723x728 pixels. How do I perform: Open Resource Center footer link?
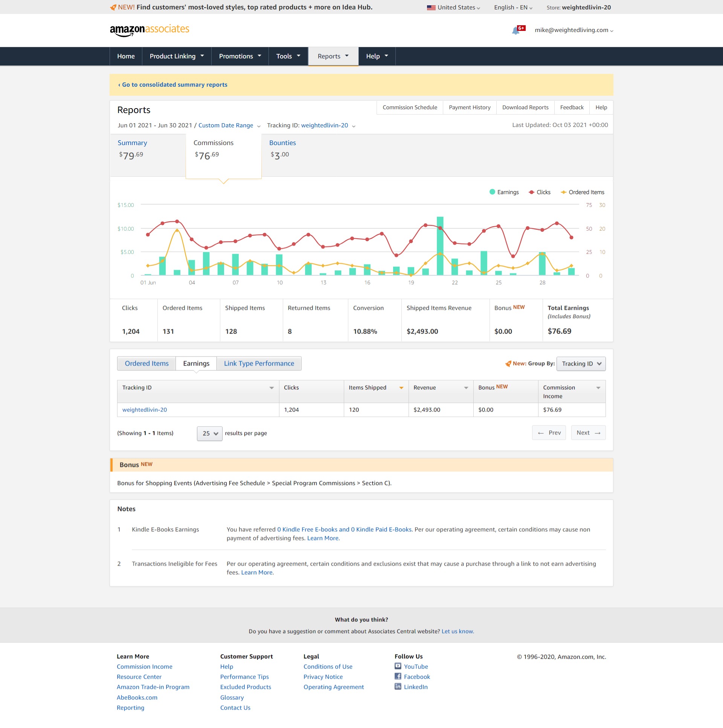[x=139, y=676]
